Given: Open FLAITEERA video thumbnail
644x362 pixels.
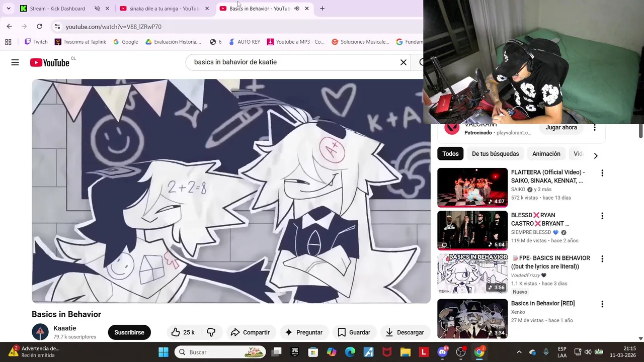Looking at the screenshot, I should (x=472, y=188).
